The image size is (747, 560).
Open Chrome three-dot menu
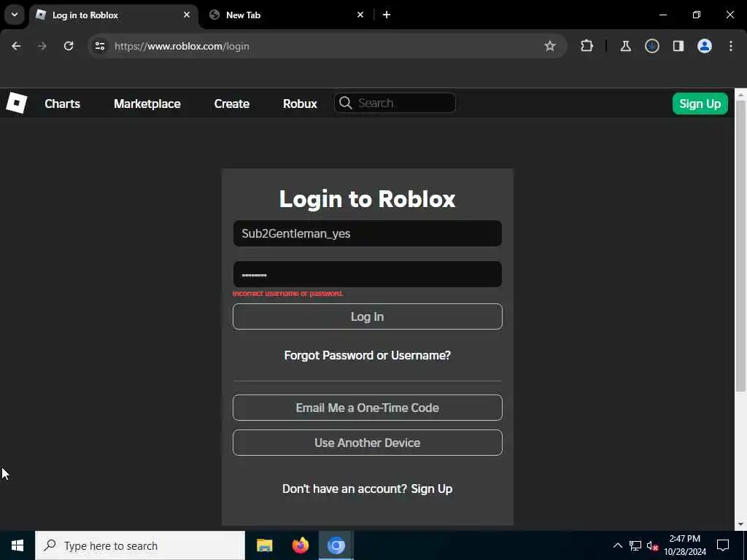tap(731, 46)
